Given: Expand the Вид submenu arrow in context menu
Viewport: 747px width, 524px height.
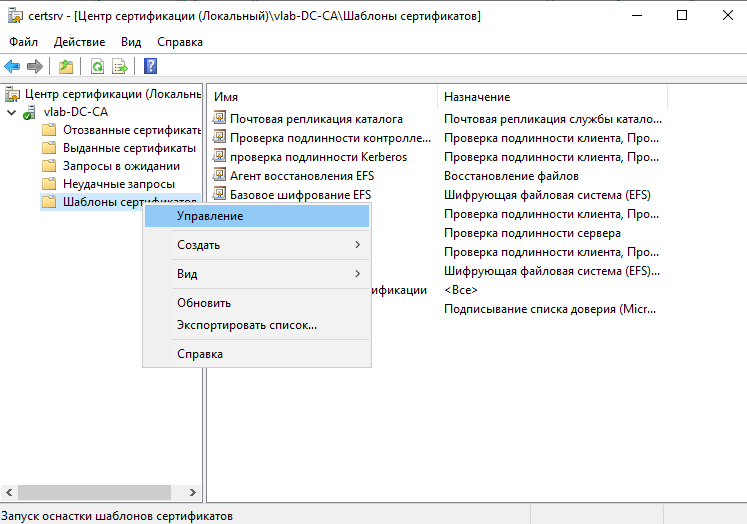Looking at the screenshot, I should click(x=357, y=274).
